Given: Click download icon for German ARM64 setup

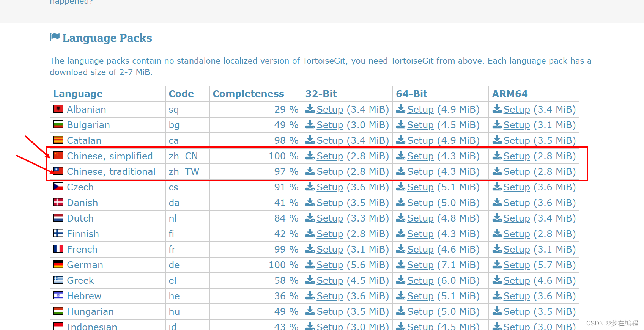Looking at the screenshot, I should pyautogui.click(x=497, y=265).
